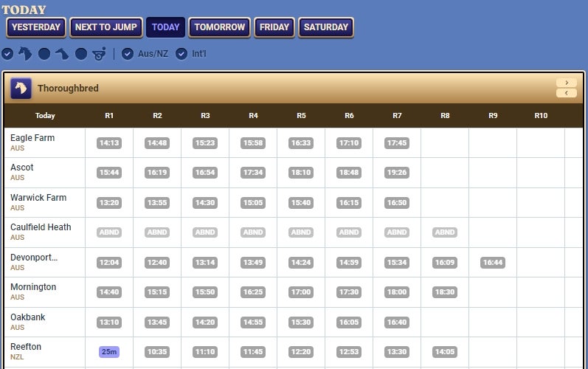Click the right chevron in Thoroughbred header
The width and height of the screenshot is (588, 369).
click(567, 83)
